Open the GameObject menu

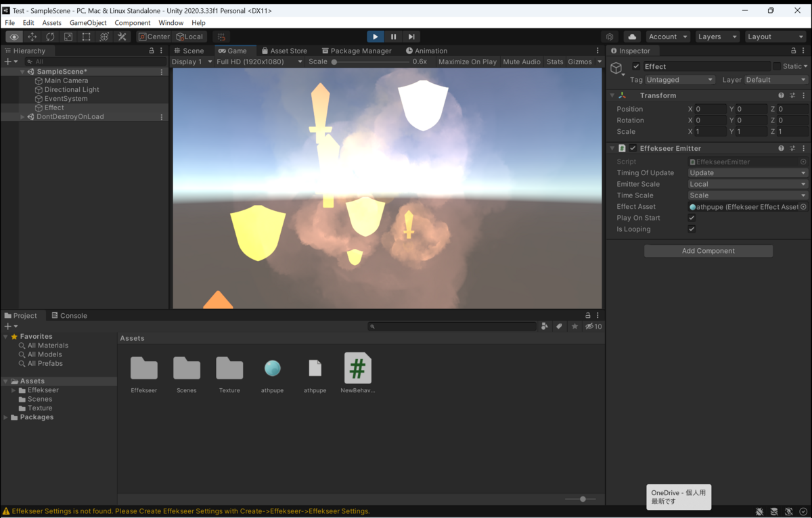coord(88,22)
